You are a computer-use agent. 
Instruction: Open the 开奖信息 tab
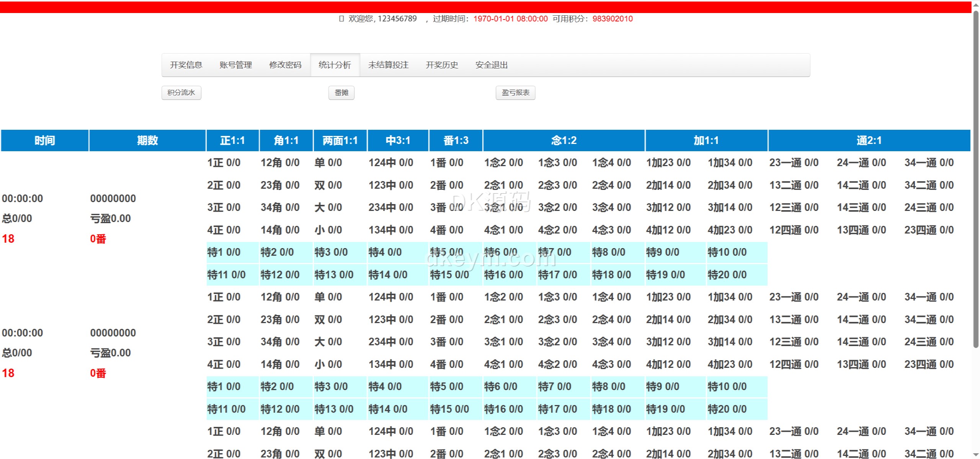point(186,65)
